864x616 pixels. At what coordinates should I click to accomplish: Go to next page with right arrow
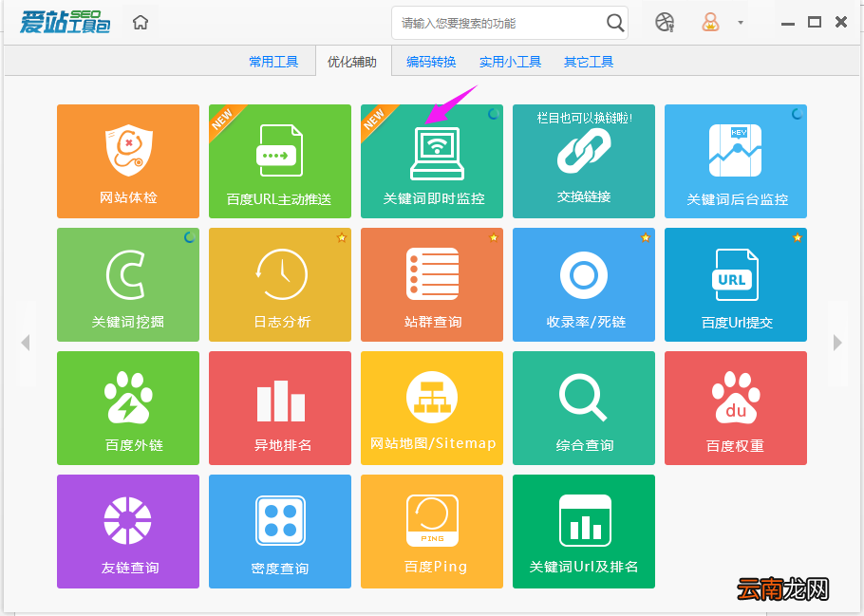(837, 342)
